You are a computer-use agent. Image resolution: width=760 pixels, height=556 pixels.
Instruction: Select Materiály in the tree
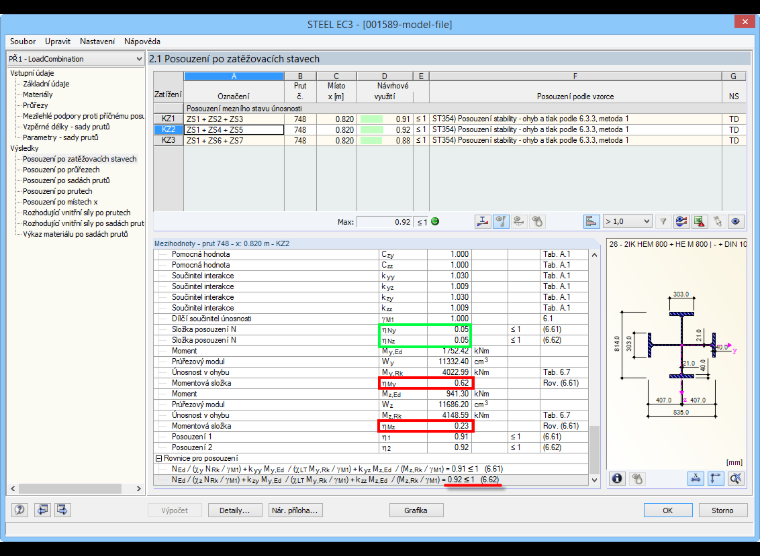(38, 95)
